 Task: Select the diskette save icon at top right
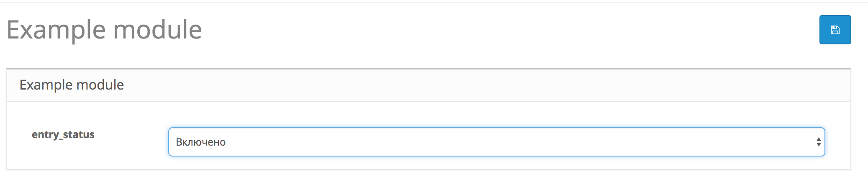point(835,30)
